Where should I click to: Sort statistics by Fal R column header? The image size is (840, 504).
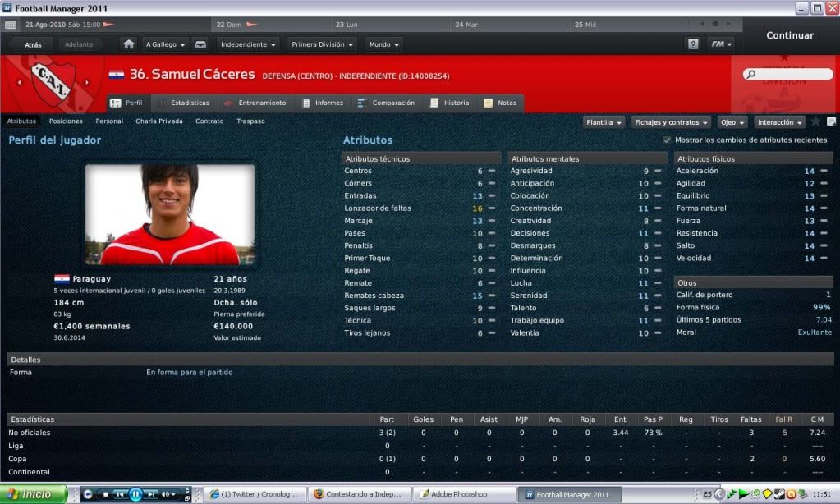tap(783, 419)
